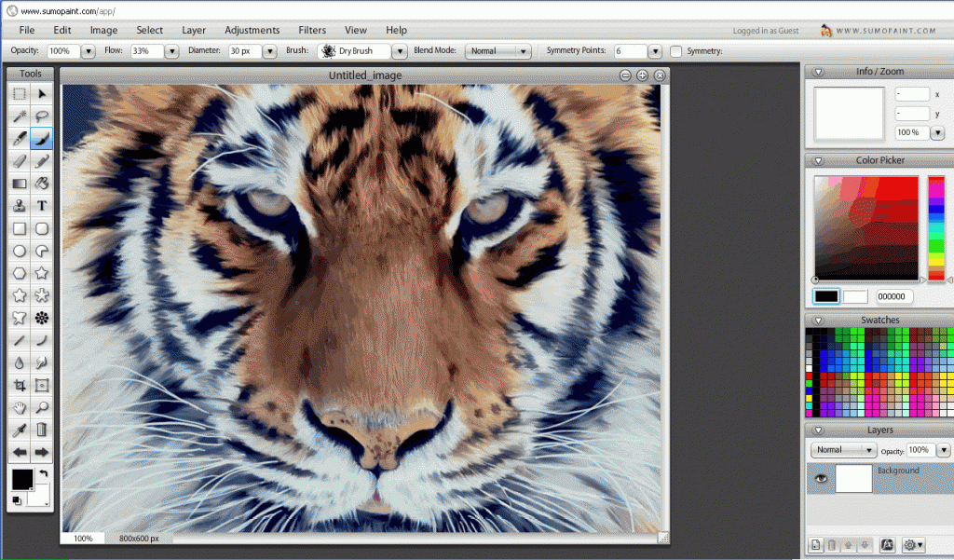Screen dimensions: 954x560
Task: Expand the Symmetry Points dropdown
Action: (653, 51)
